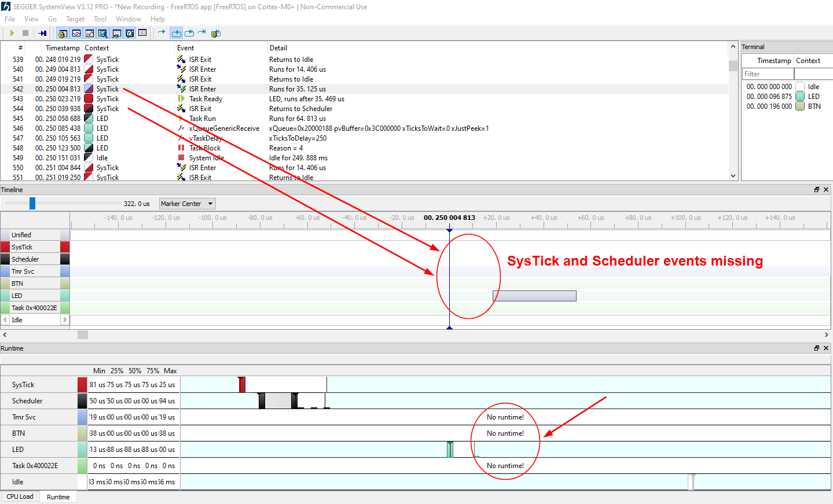This screenshot has height=504, width=833.
Task: Click the Event column header
Action: coord(186,48)
